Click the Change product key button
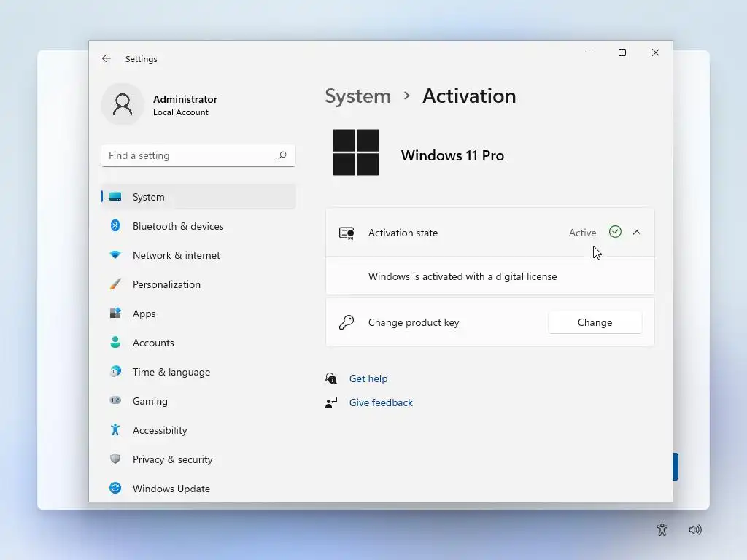 pos(595,322)
